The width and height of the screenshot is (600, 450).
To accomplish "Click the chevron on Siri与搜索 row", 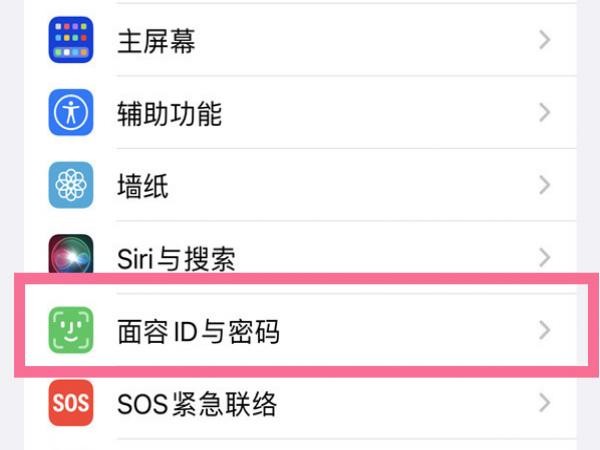I will coord(545,258).
